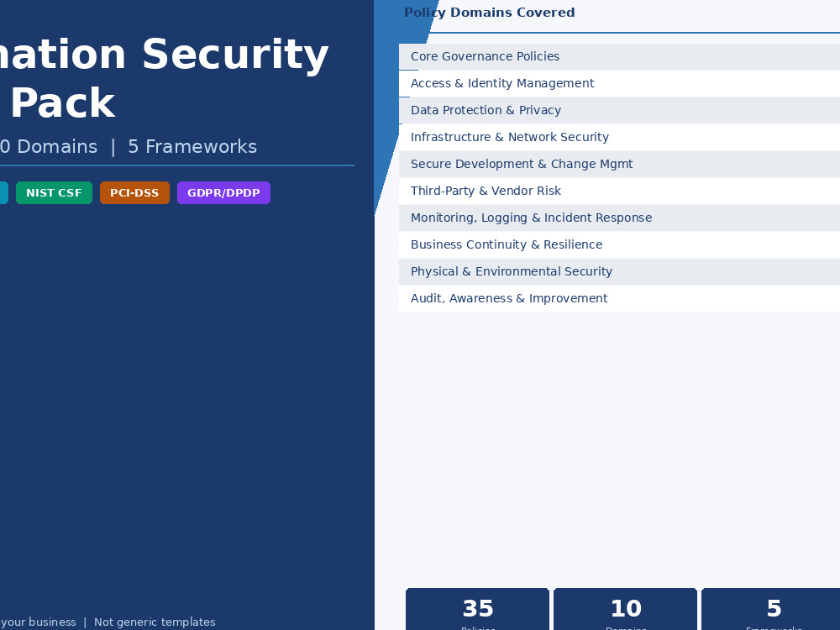Select Business Continuity & Resilience row
Viewport: 840px width, 630px height.
point(619,244)
